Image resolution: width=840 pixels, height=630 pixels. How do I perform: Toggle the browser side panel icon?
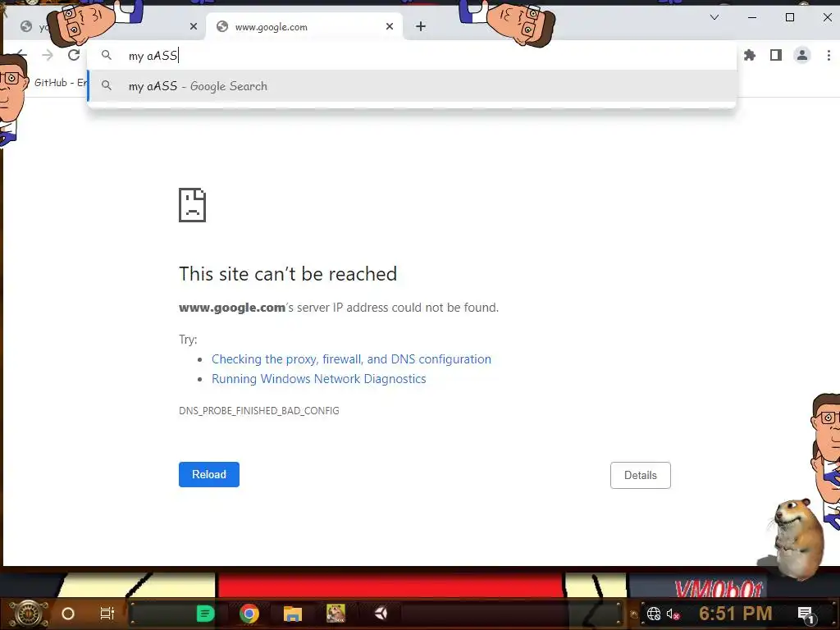[x=776, y=55]
